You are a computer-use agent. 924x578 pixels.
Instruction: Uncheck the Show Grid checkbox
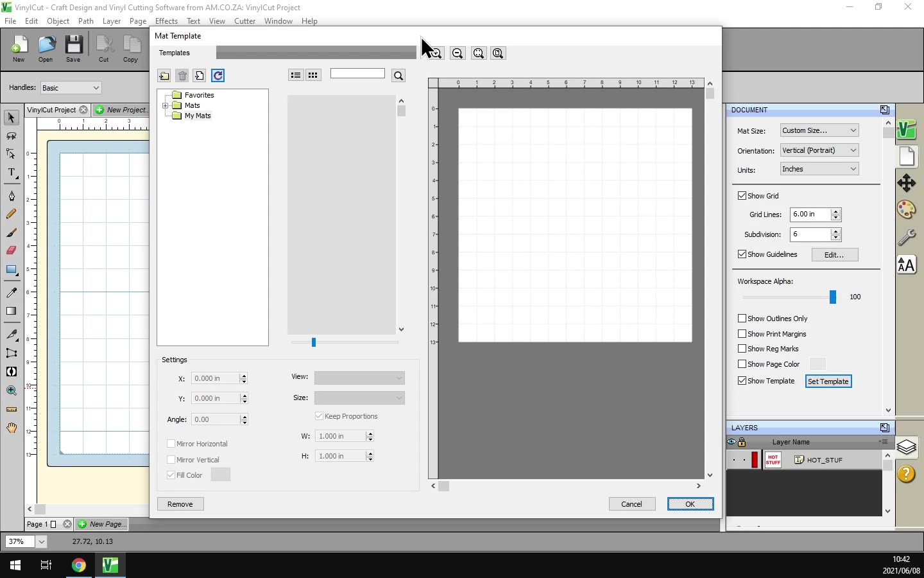(742, 196)
